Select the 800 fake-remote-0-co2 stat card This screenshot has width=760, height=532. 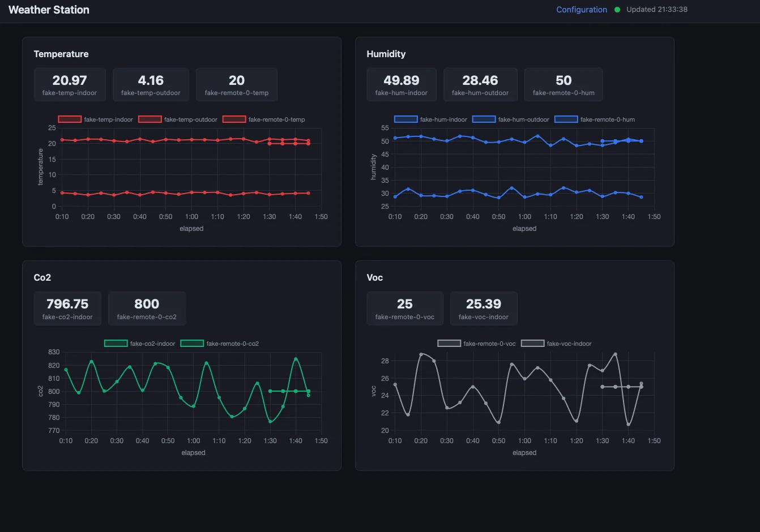[x=147, y=308]
